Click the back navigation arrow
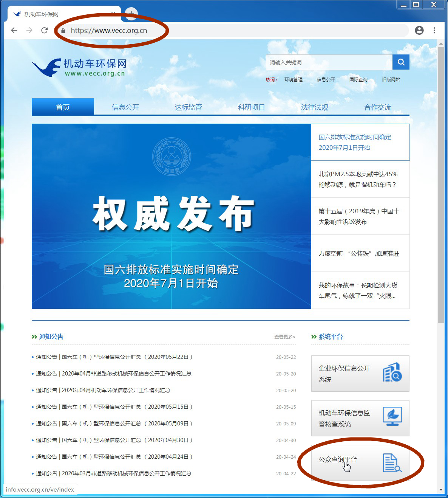This screenshot has height=498, width=448. point(14,30)
